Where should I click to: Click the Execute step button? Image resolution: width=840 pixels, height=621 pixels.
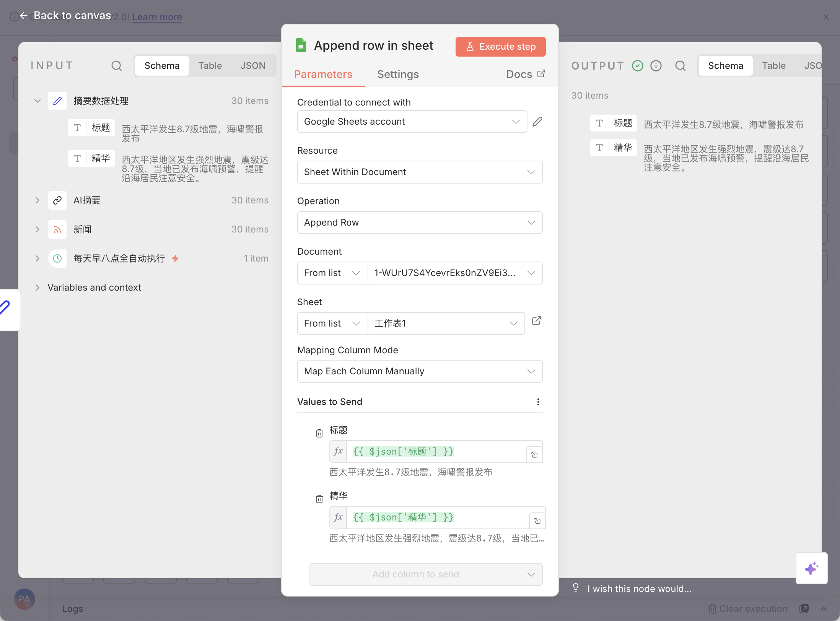point(500,47)
